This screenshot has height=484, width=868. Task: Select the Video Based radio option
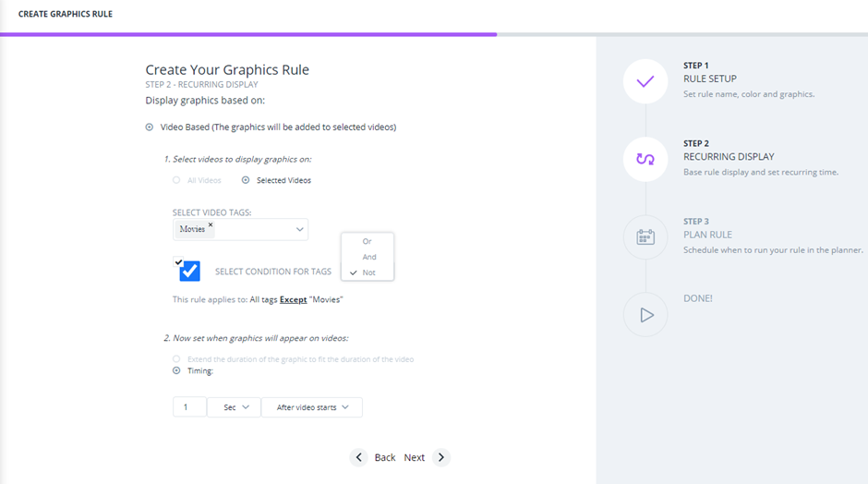[150, 127]
